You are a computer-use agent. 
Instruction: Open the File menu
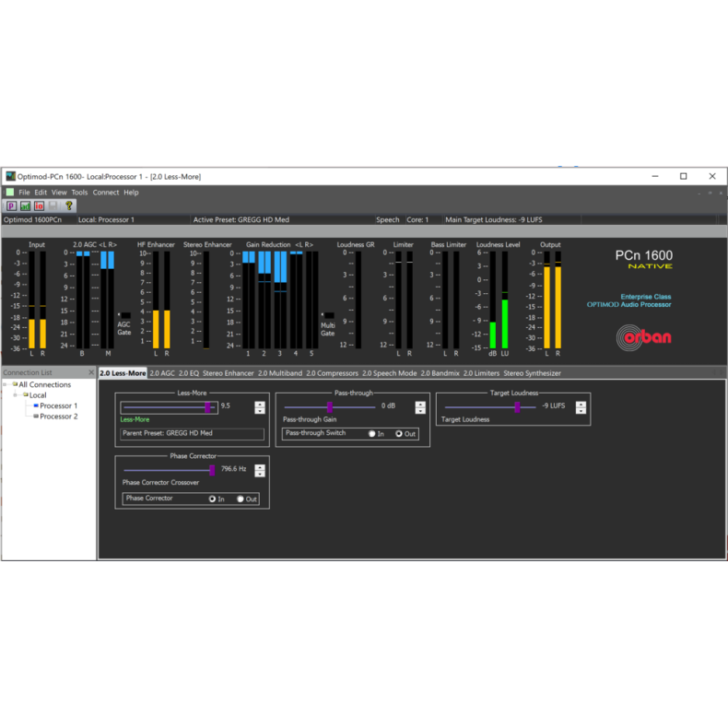[x=24, y=193]
